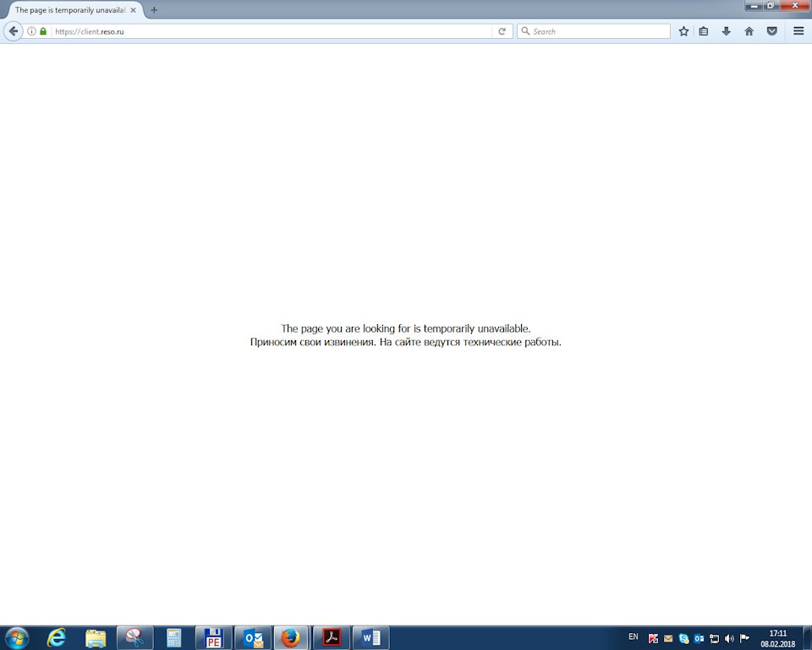Click the mail envelope tray icon

[x=668, y=639]
